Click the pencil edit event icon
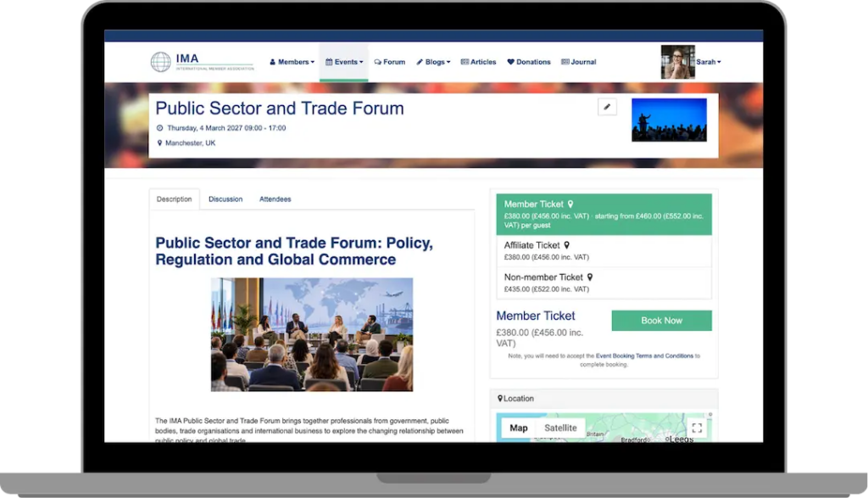Screen dimensions: 868x498 [607, 107]
